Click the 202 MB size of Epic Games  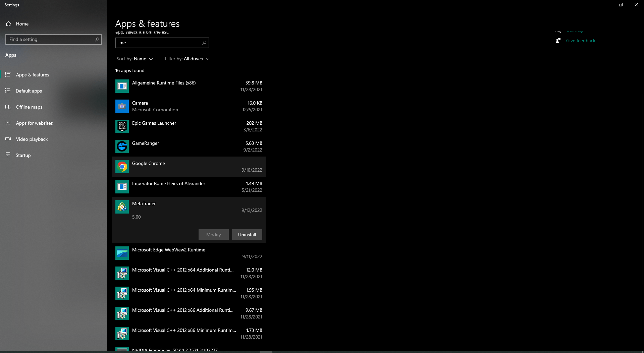(254, 123)
